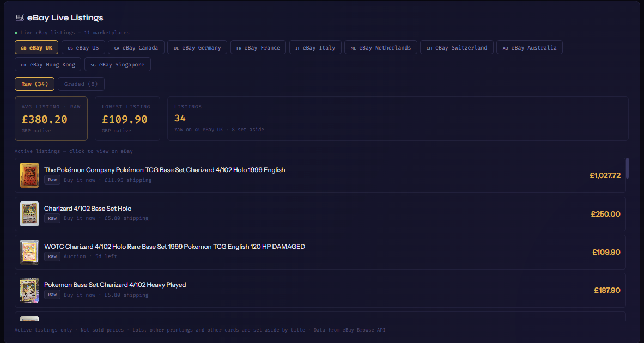Viewport: 644px width, 343px height.
Task: Switch to the eBay Canada marketplace
Action: click(x=136, y=47)
